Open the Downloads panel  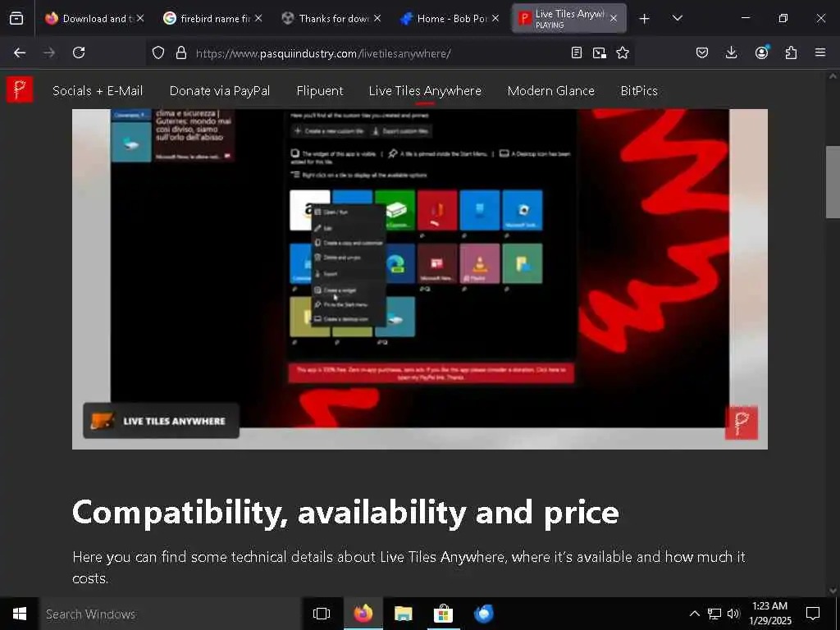[731, 52]
